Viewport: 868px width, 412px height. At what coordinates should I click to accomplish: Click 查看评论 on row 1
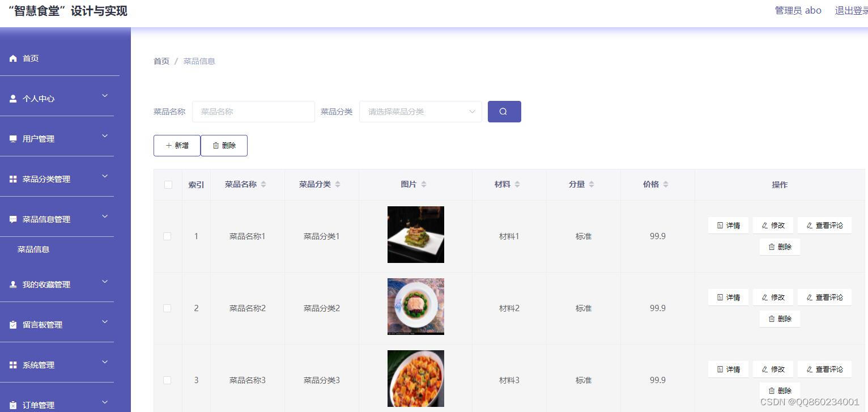click(824, 225)
